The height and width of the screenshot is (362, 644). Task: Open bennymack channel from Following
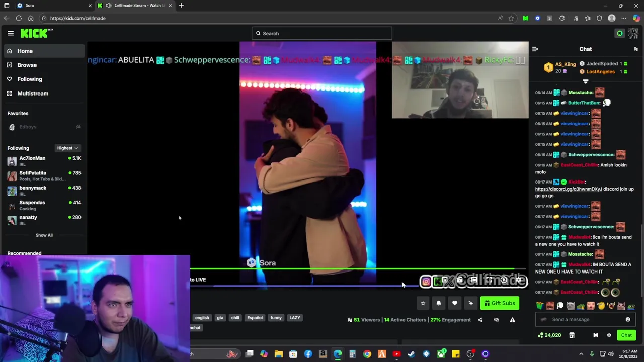click(44, 191)
